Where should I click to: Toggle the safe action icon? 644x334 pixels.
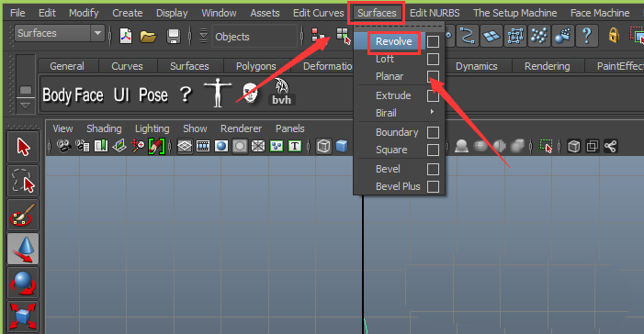pos(277,146)
